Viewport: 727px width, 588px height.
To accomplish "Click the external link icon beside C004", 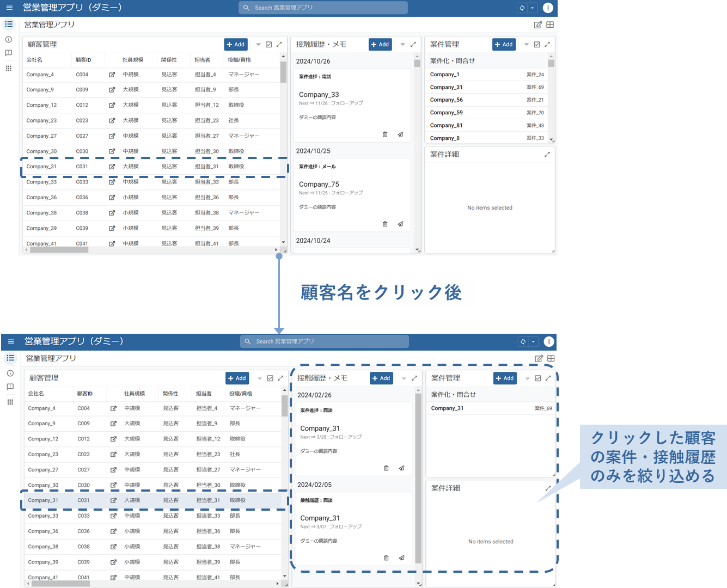I will click(112, 74).
